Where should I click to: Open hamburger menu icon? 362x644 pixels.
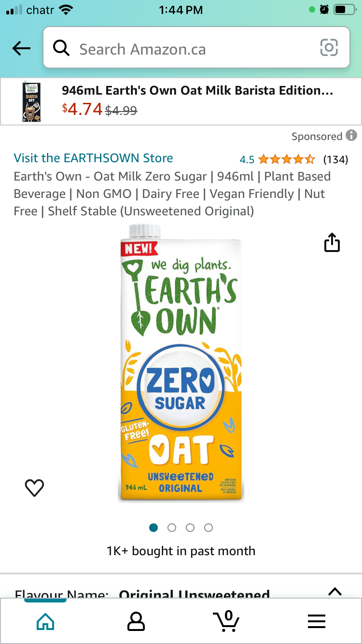tap(317, 621)
